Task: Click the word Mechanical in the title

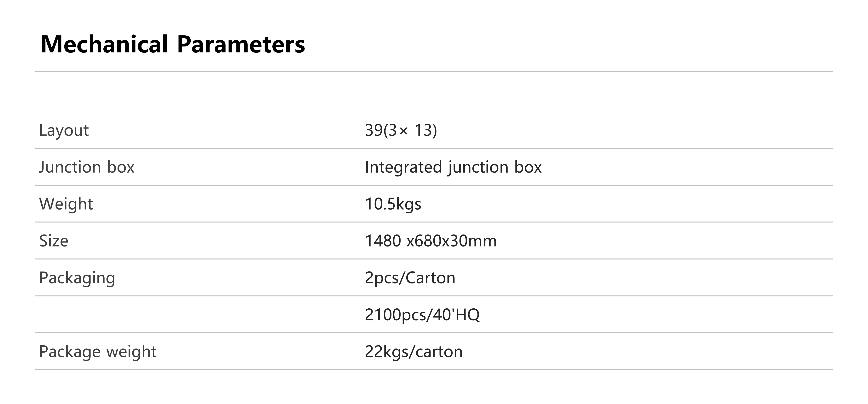Action: 104,44
